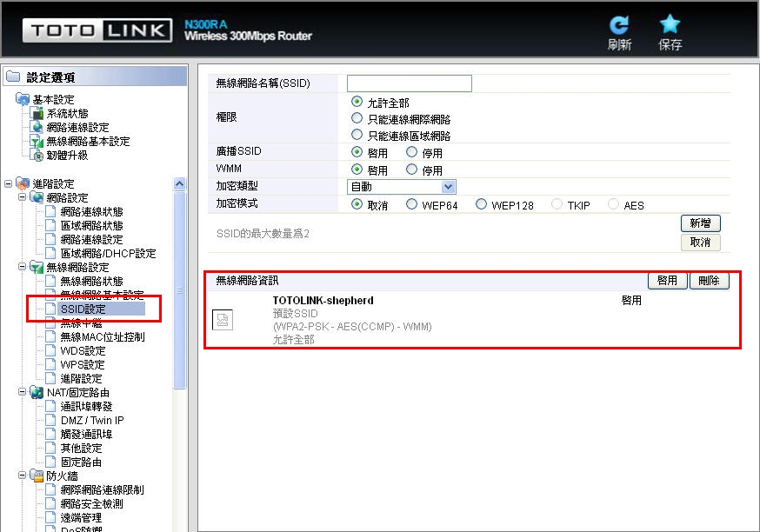760x532 pixels.
Task: Click the page icon beside WPS設定
Action: [x=50, y=364]
